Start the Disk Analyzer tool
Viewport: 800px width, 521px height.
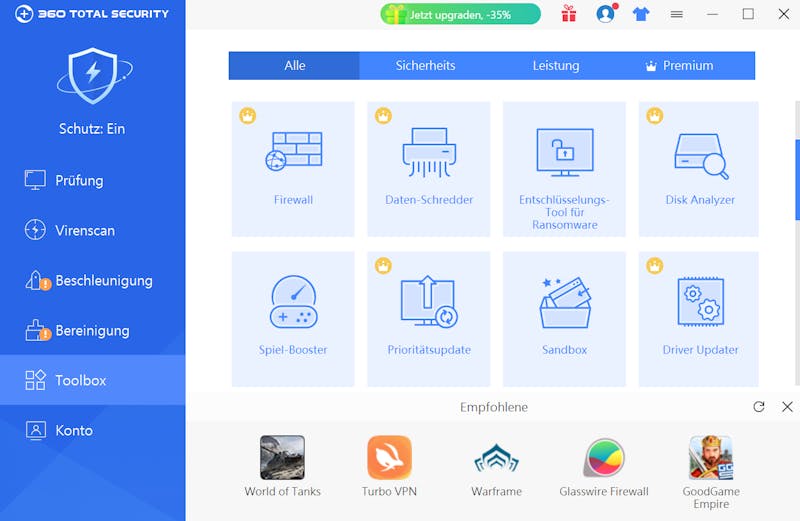pyautogui.click(x=698, y=169)
